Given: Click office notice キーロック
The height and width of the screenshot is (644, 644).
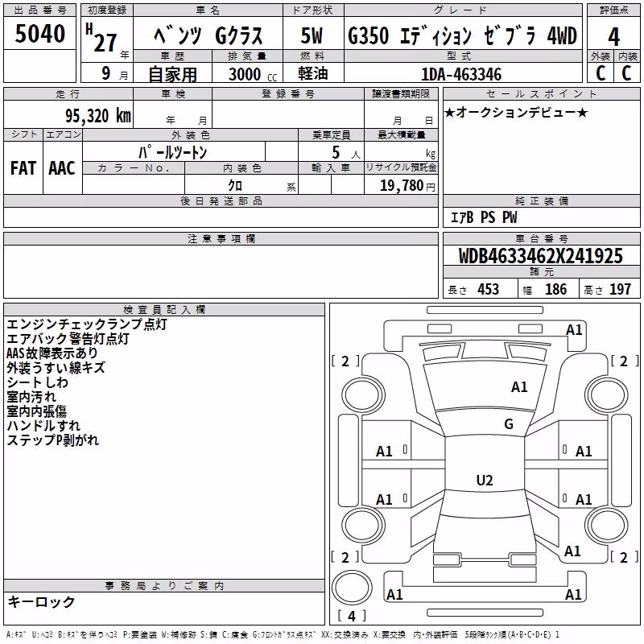Looking at the screenshot, I should tap(41, 601).
